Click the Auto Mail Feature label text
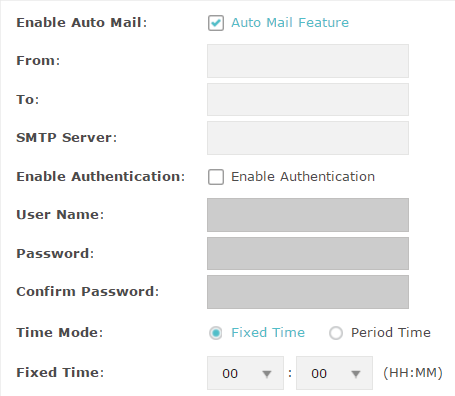The image size is (455, 396). pos(290,23)
